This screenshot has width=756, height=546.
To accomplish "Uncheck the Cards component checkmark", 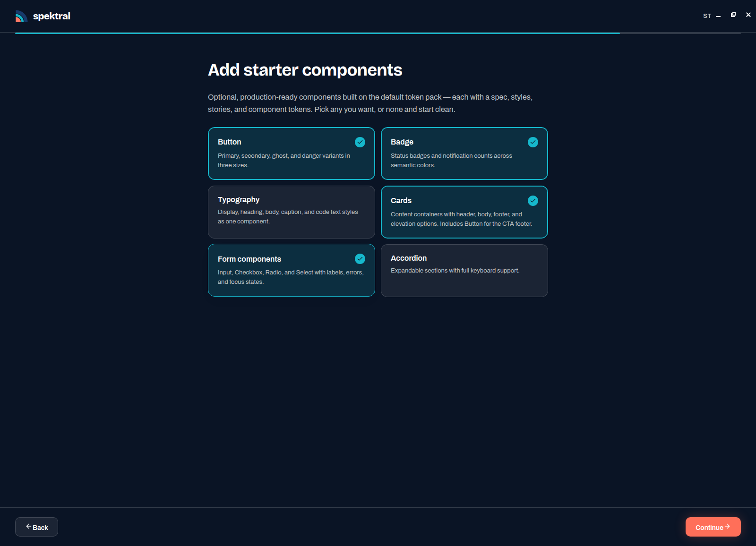I will [533, 201].
